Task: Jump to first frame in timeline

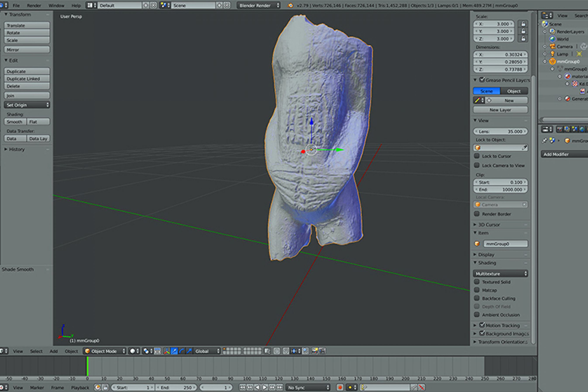Action: pos(242,387)
